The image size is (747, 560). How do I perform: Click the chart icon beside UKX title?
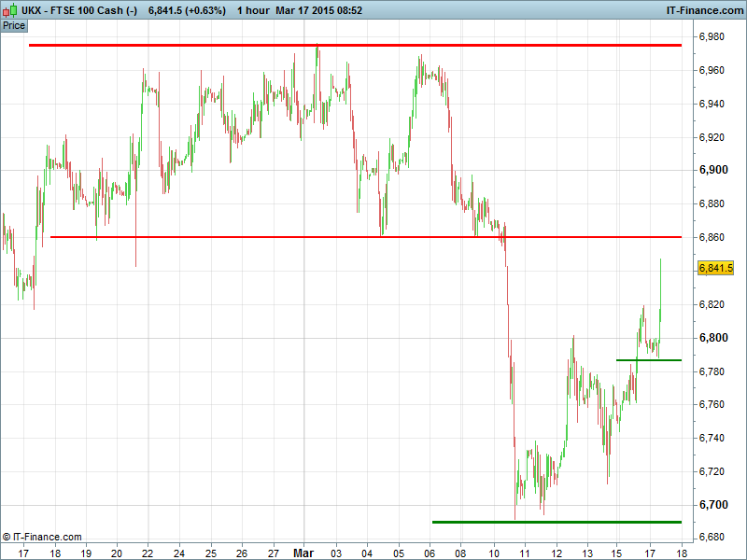10,10
